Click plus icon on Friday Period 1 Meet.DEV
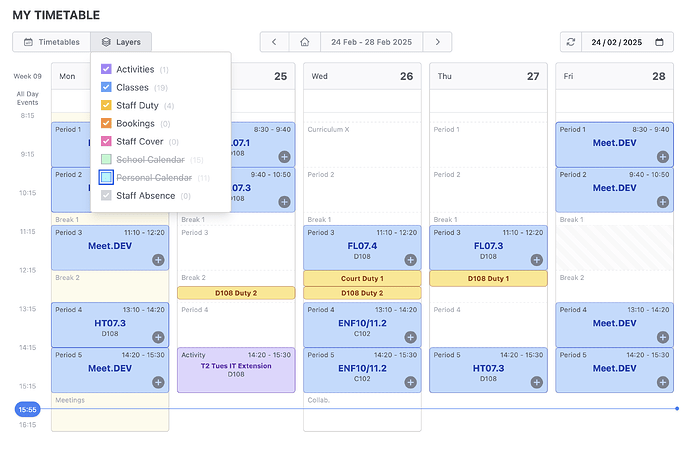690x450 pixels. (x=663, y=157)
